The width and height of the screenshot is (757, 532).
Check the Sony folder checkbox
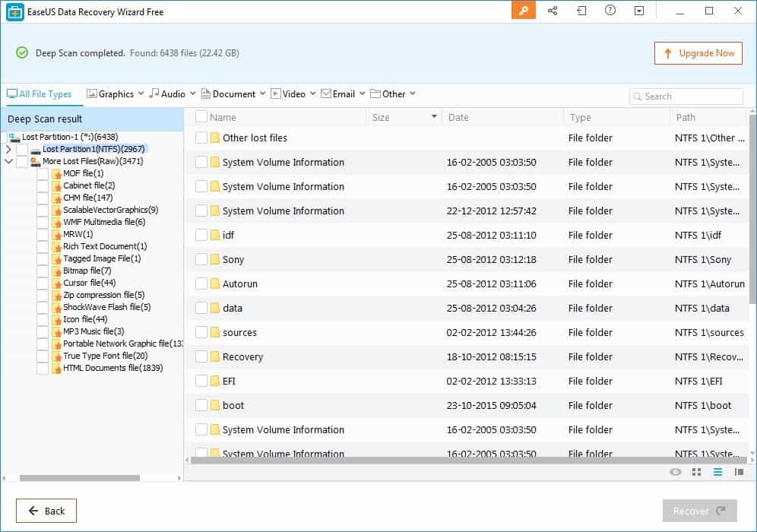201,259
